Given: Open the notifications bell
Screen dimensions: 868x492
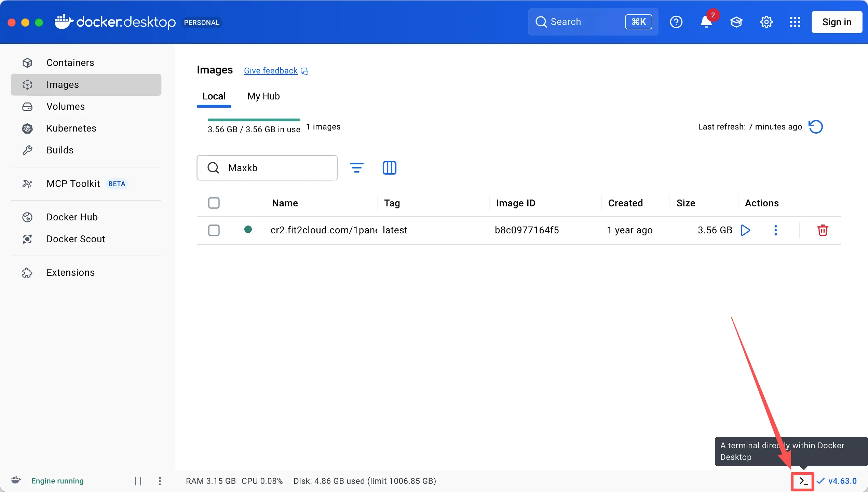Looking at the screenshot, I should click(x=706, y=22).
